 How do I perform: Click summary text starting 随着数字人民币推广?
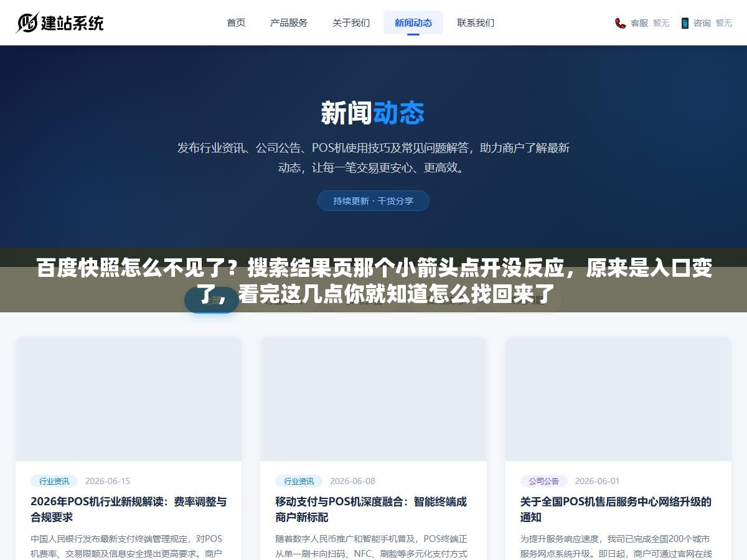click(x=372, y=546)
